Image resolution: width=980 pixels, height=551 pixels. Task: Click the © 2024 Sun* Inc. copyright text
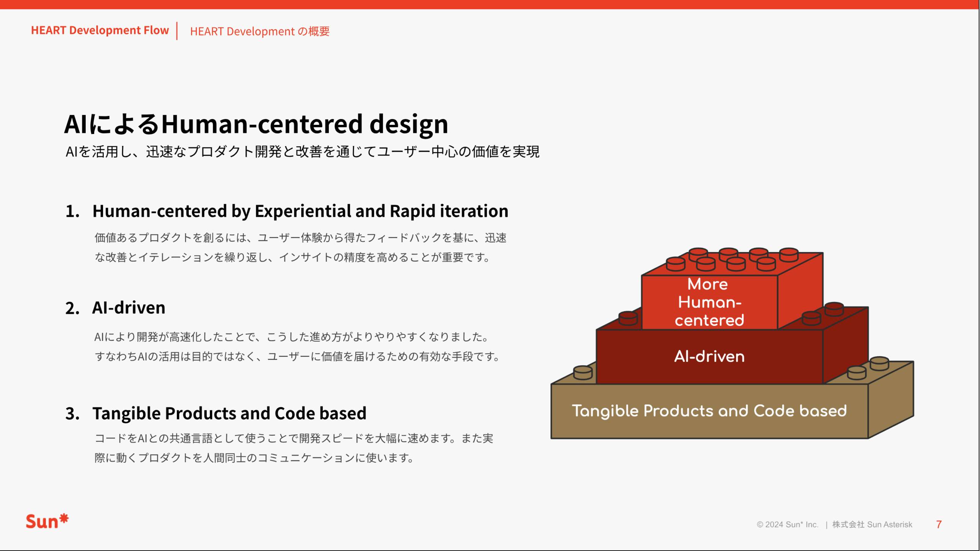pos(787,525)
